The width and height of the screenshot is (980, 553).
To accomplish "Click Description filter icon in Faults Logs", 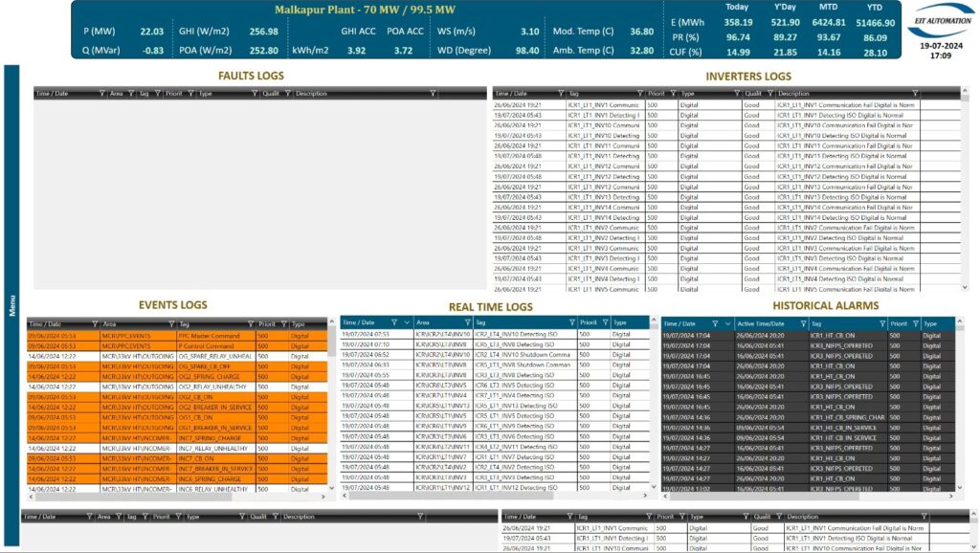I will pos(433,94).
